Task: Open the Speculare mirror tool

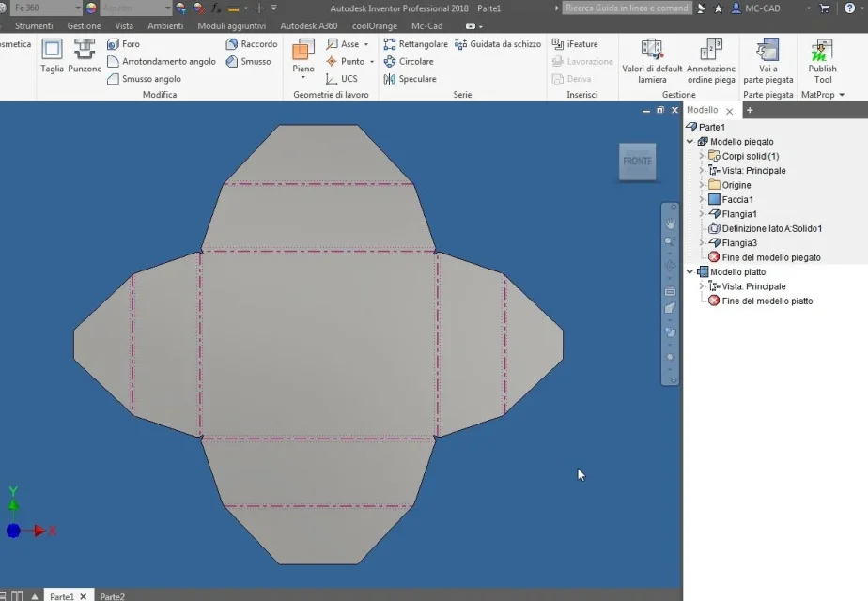Action: (410, 79)
